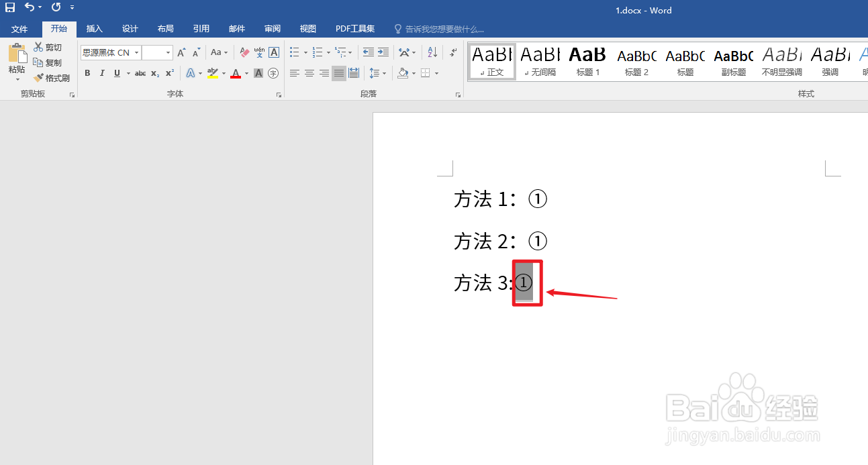Toggle Superscript formatting
Viewport: 868px width, 465px height.
point(170,73)
